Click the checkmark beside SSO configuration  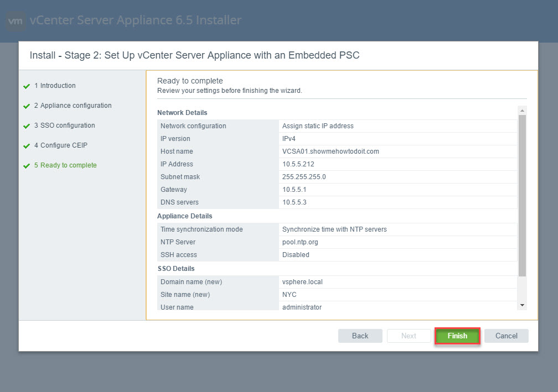click(26, 126)
